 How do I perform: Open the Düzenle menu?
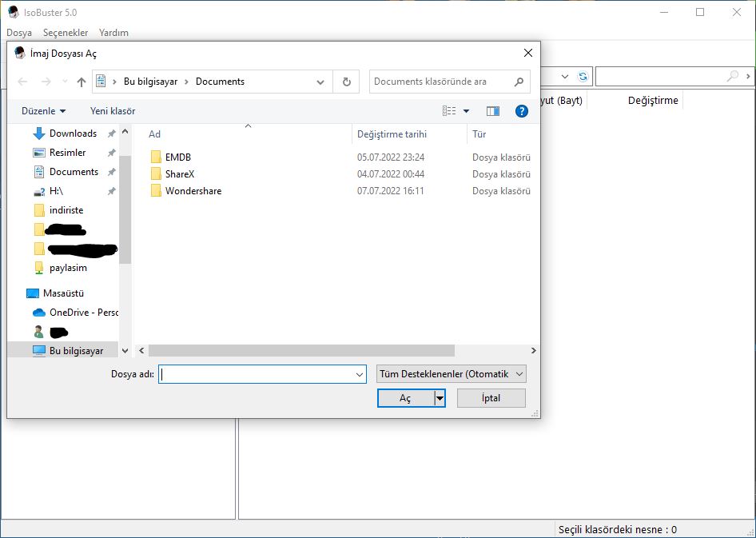tap(43, 111)
